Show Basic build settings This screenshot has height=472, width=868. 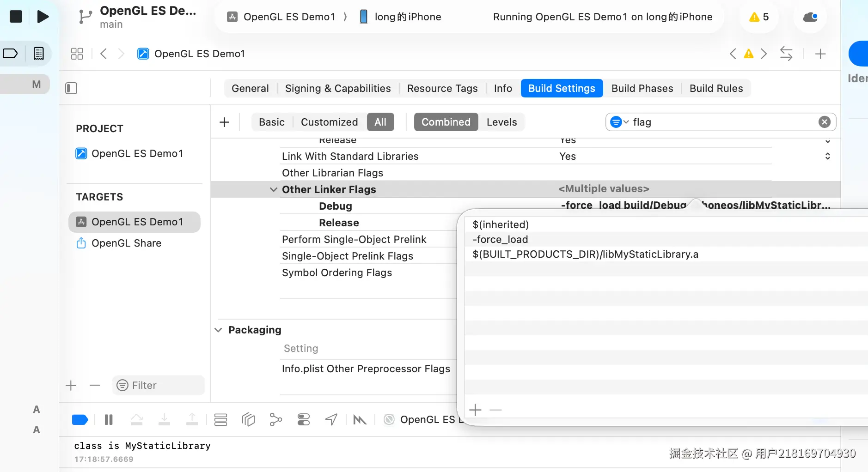tap(272, 122)
